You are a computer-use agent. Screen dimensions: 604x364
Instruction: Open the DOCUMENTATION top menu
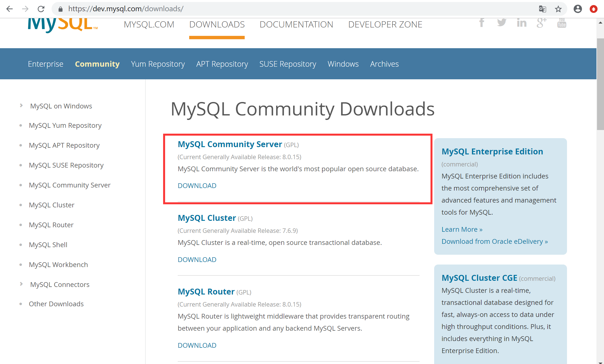[x=296, y=25]
